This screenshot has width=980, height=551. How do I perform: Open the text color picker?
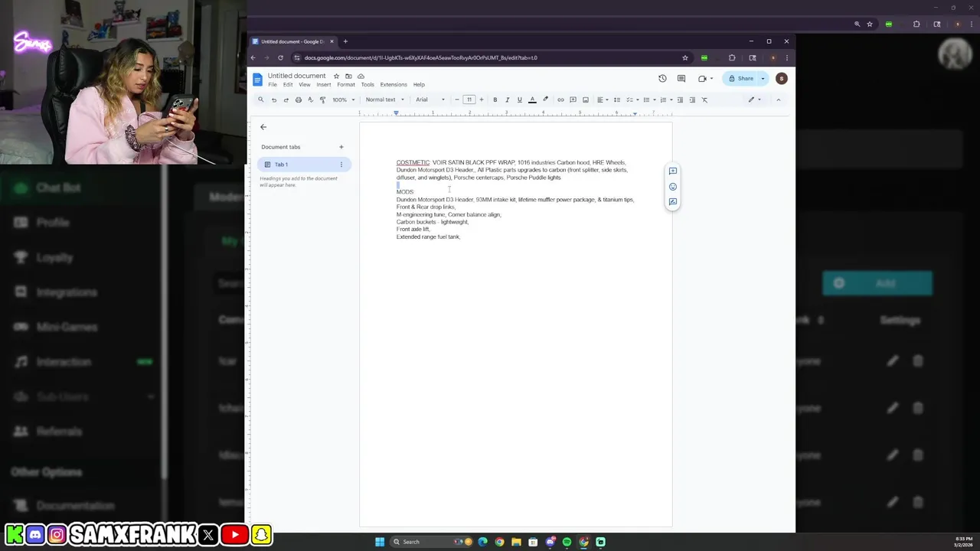[532, 99]
